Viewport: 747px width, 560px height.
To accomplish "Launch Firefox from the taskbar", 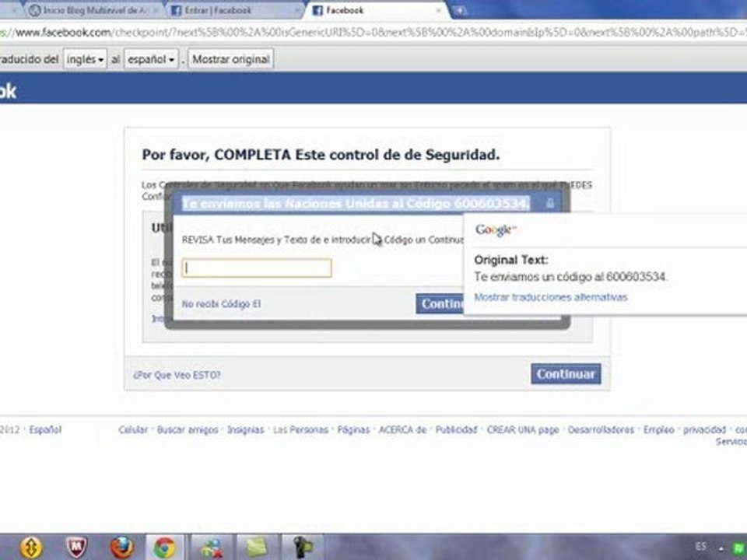I will pyautogui.click(x=121, y=547).
